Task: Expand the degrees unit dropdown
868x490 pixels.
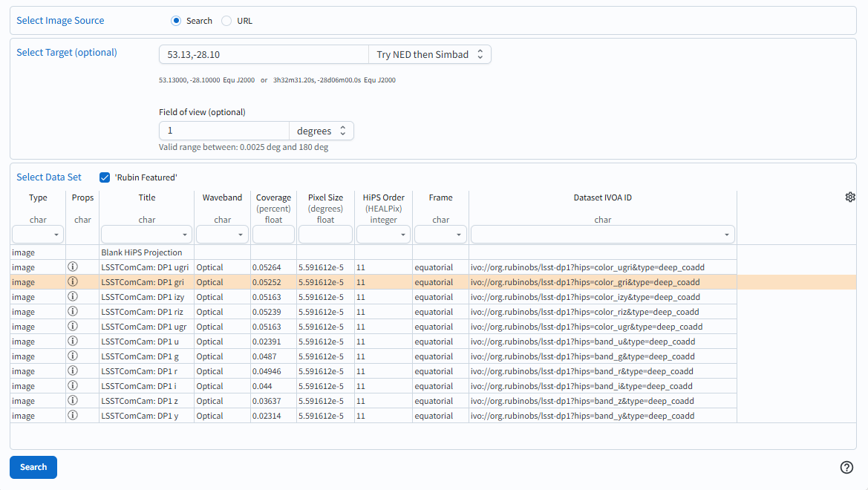Action: pyautogui.click(x=321, y=131)
